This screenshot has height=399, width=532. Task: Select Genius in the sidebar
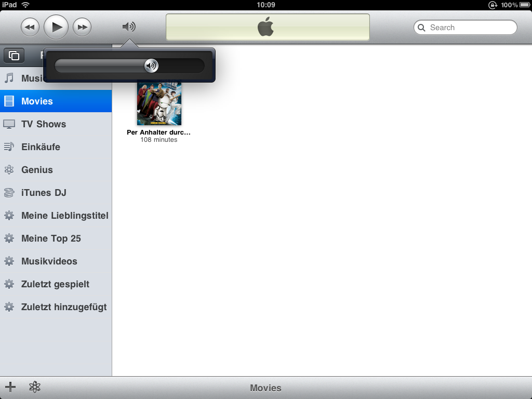click(x=56, y=170)
